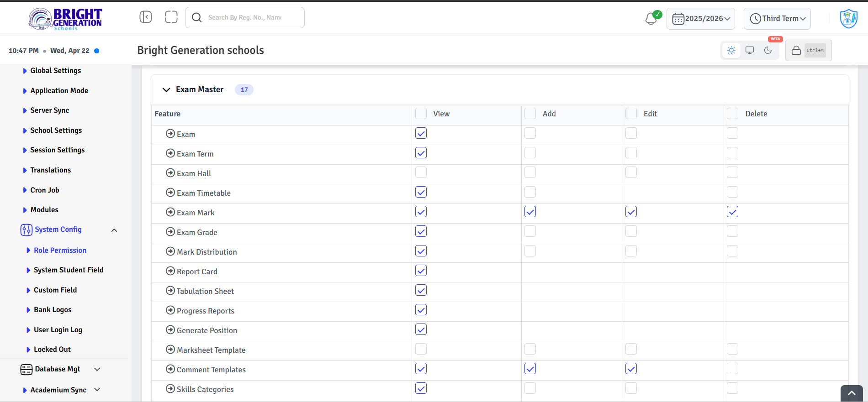Click the arrow icon beside Exam

coord(170,133)
